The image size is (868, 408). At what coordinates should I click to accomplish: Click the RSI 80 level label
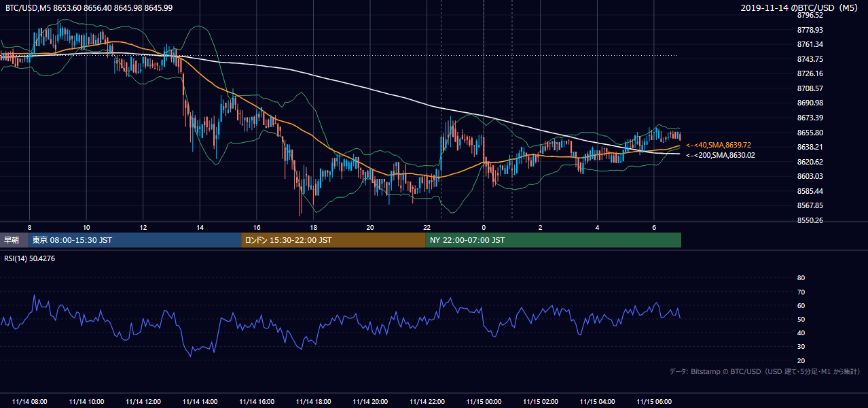pyautogui.click(x=801, y=278)
